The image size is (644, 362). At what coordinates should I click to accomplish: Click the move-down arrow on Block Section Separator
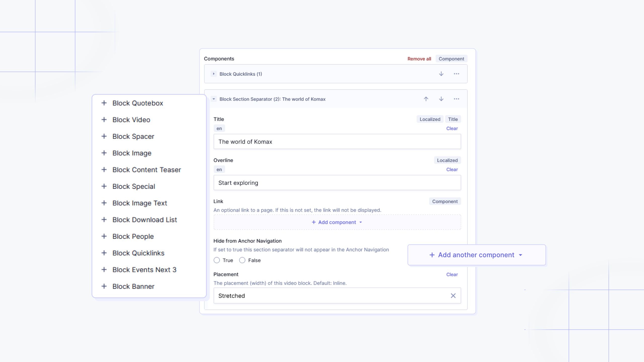pos(441,99)
